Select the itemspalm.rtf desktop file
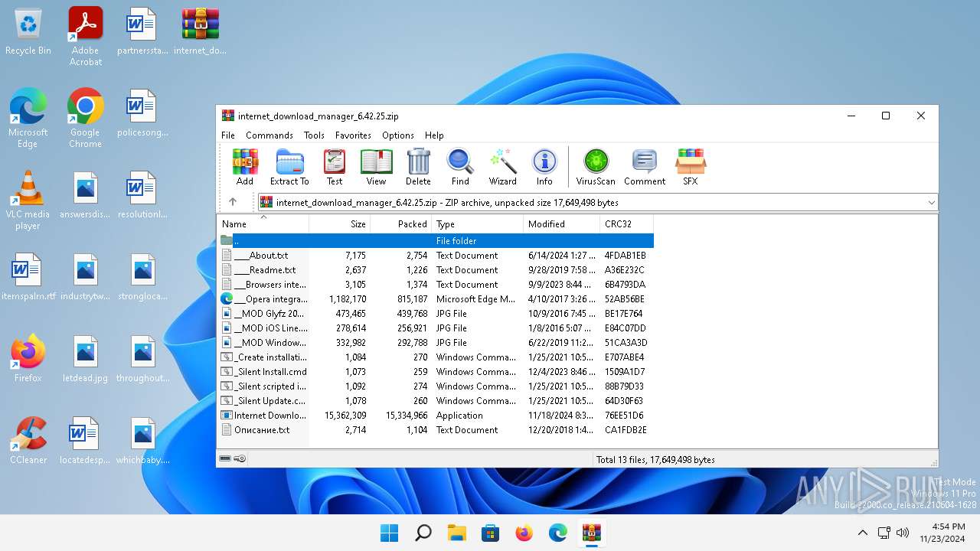 28,277
